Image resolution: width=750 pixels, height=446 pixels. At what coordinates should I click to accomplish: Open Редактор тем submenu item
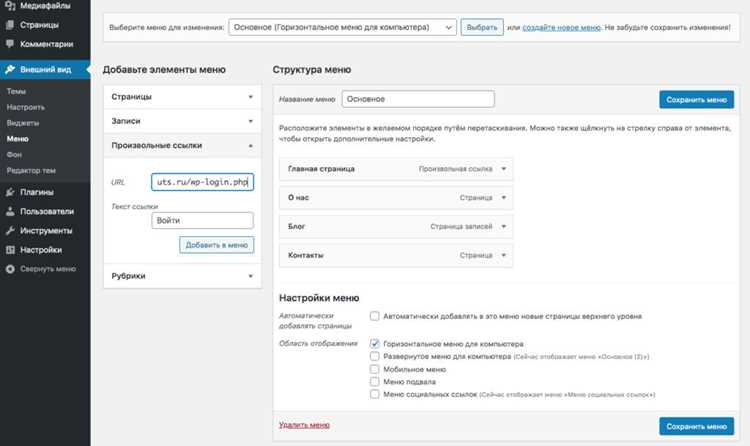[31, 170]
